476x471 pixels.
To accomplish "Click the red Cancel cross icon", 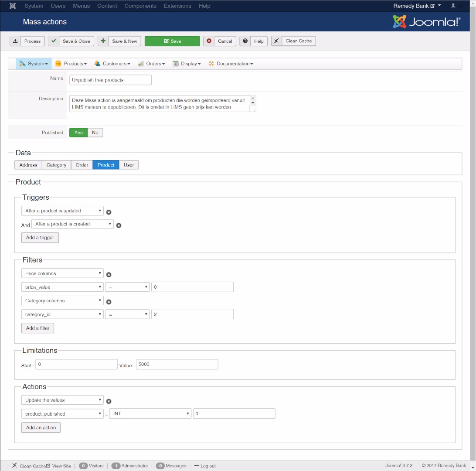I will coord(209,41).
